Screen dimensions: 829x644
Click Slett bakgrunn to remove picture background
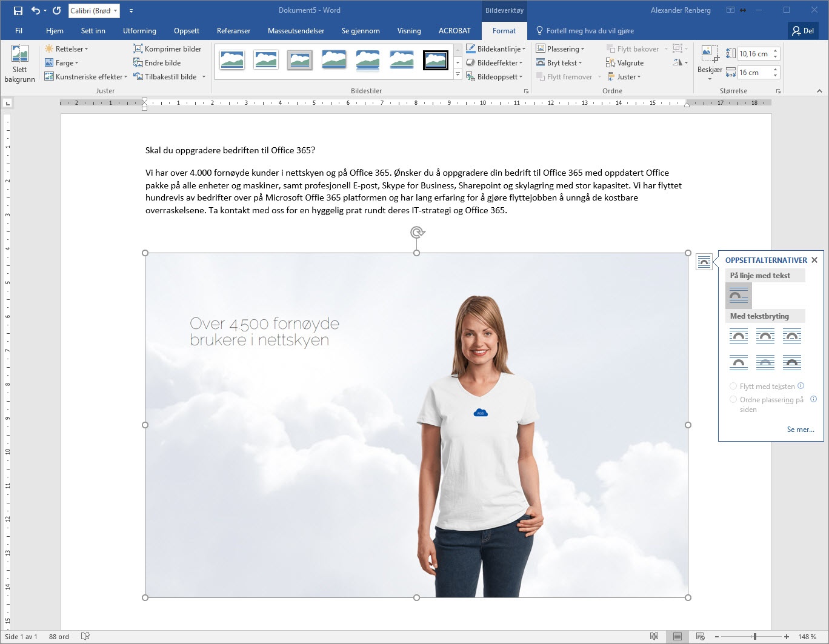[x=19, y=64]
